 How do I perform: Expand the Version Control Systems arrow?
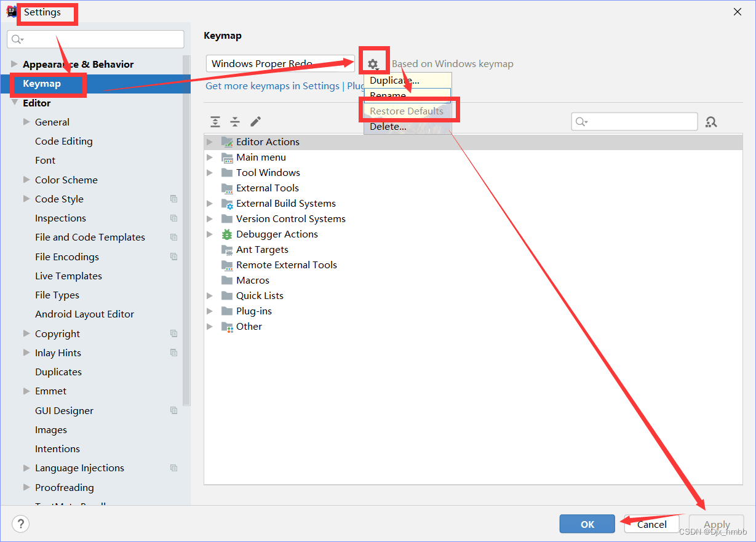point(210,219)
